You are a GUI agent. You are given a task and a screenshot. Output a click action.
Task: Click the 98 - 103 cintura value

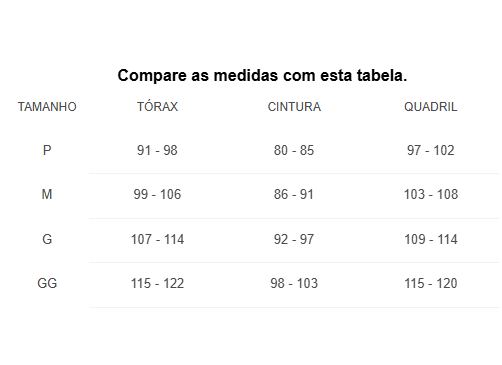tap(294, 283)
